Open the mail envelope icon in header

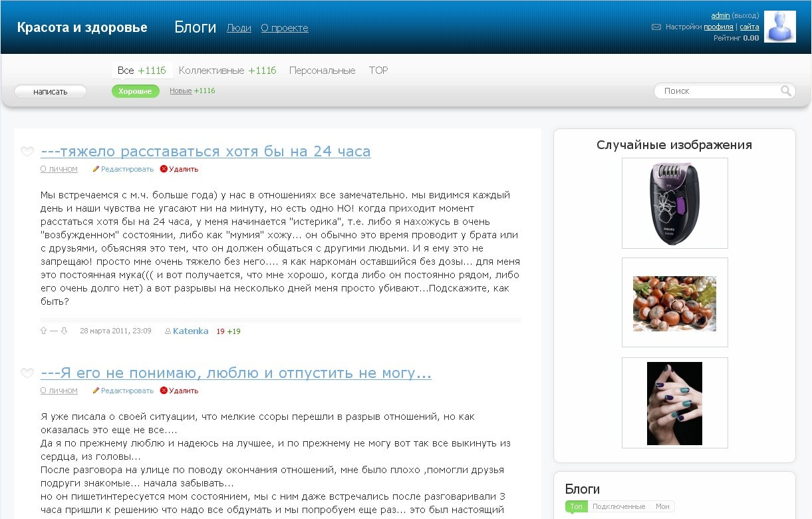coord(656,27)
